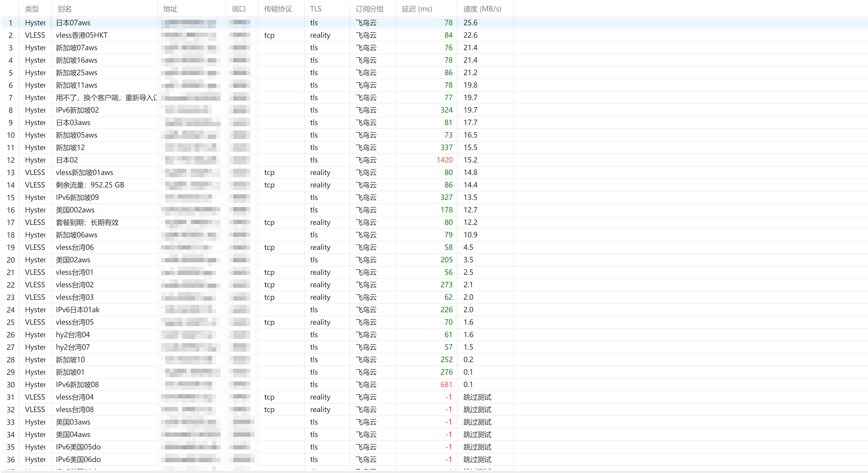Click the horizontal scrollbar at bottom
The height and width of the screenshot is (473, 868).
click(x=434, y=471)
